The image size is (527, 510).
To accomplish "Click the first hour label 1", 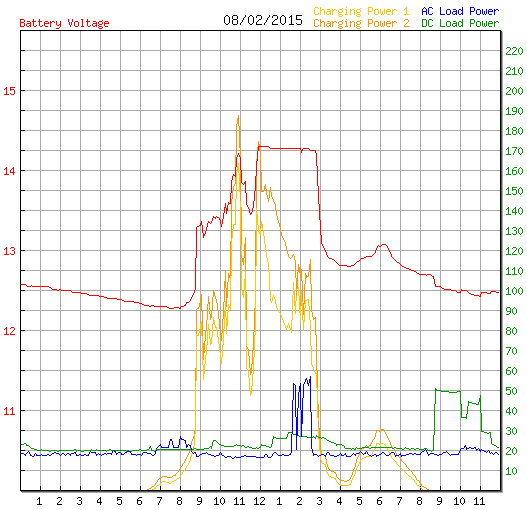I will click(39, 501).
